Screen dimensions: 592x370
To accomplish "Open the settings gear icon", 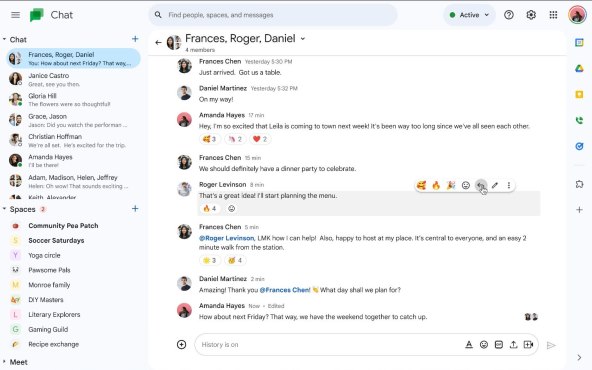I will pyautogui.click(x=531, y=15).
